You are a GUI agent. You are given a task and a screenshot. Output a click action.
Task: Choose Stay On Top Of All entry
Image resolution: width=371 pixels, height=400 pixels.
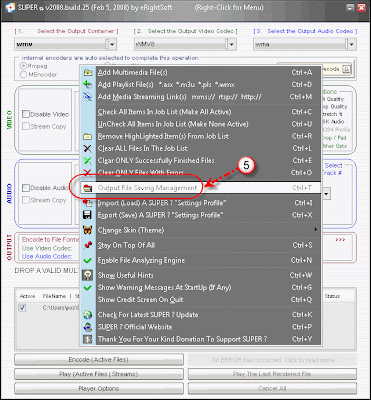click(x=201, y=245)
